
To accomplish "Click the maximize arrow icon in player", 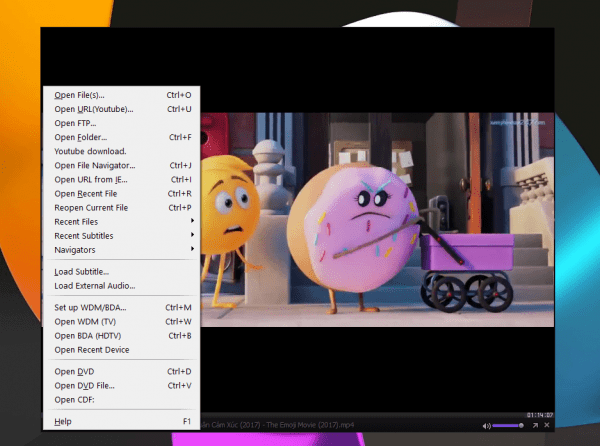I will click(535, 425).
